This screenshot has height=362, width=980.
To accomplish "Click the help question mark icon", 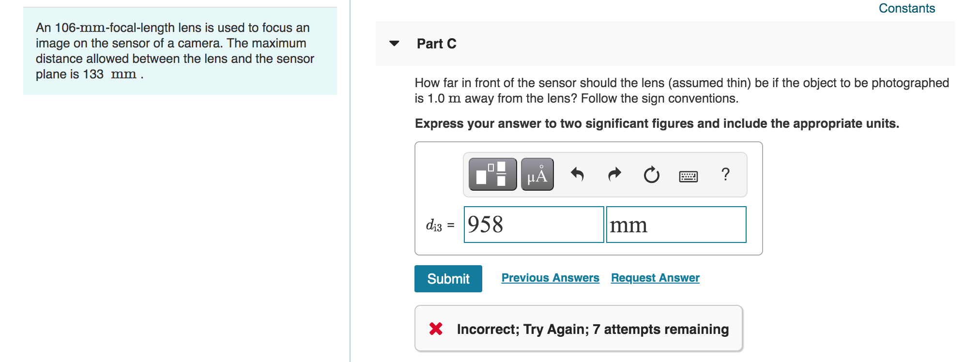I will point(725,175).
